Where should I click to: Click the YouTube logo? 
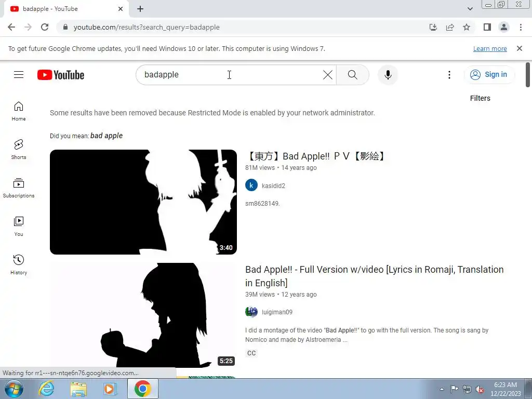pos(61,75)
